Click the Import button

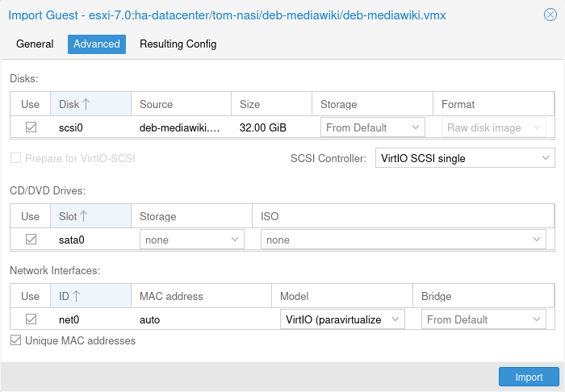(x=529, y=377)
